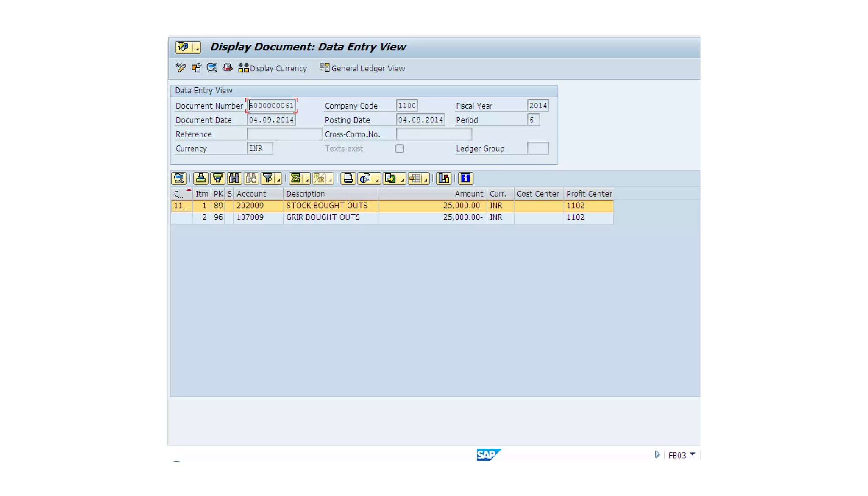
Task: Click the Posting Date field
Action: 420,120
